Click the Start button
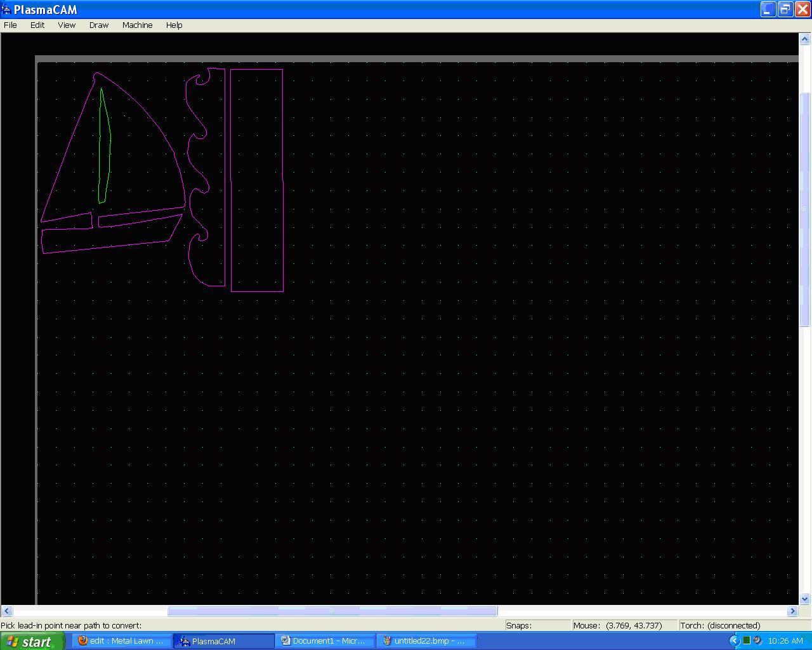 (32, 641)
